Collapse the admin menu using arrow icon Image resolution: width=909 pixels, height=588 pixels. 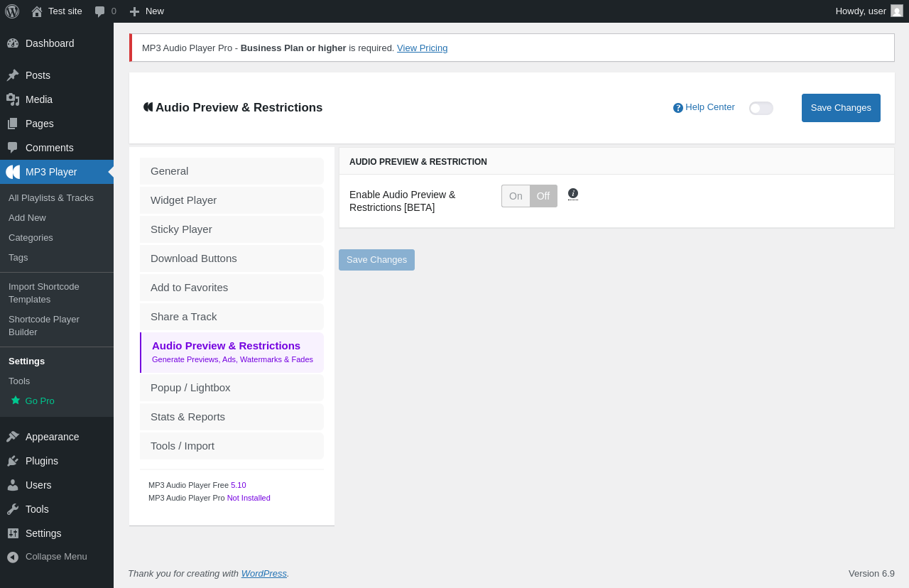pos(13,557)
